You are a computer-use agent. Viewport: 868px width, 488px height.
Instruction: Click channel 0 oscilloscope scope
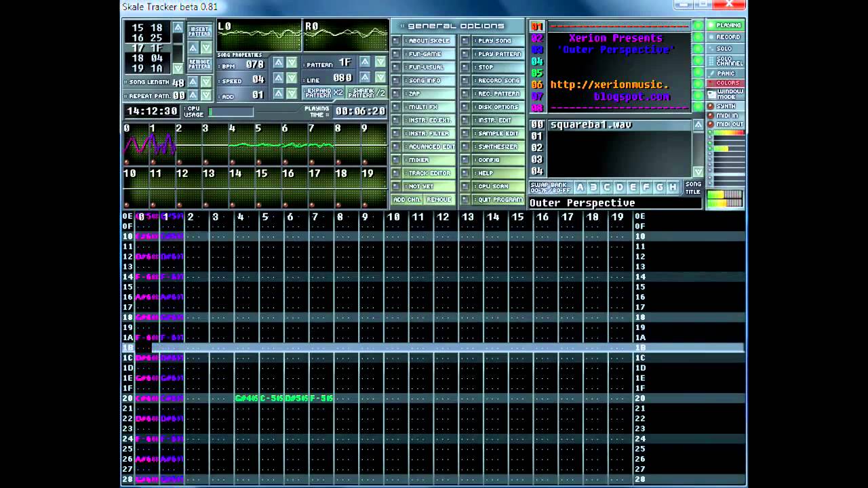click(x=136, y=144)
